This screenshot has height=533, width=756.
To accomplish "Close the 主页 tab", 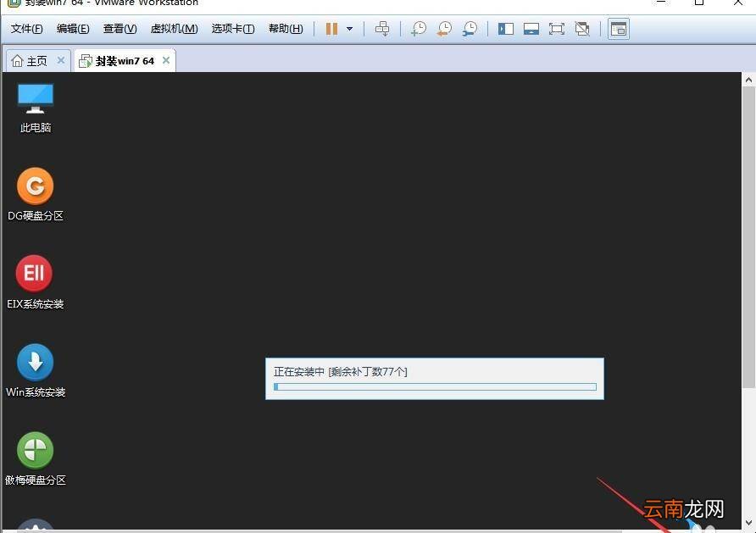I will 61,60.
